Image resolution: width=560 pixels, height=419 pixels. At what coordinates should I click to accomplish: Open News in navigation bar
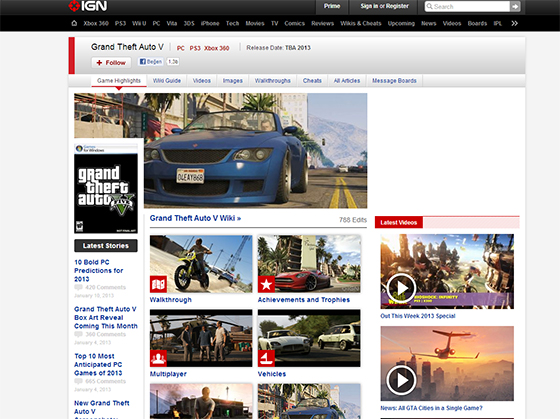coord(429,23)
